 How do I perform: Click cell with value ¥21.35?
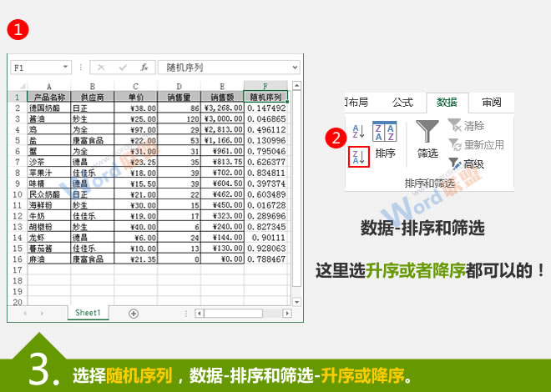point(135,259)
